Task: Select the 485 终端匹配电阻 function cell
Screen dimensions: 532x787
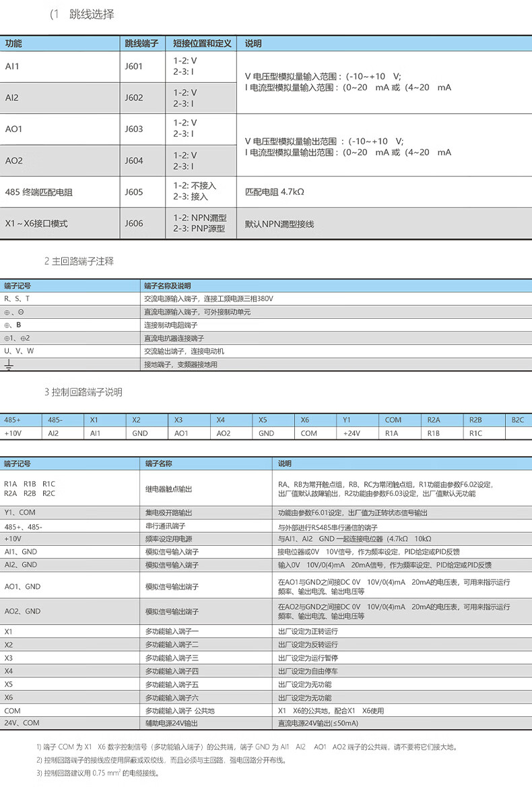Action: tap(38, 192)
